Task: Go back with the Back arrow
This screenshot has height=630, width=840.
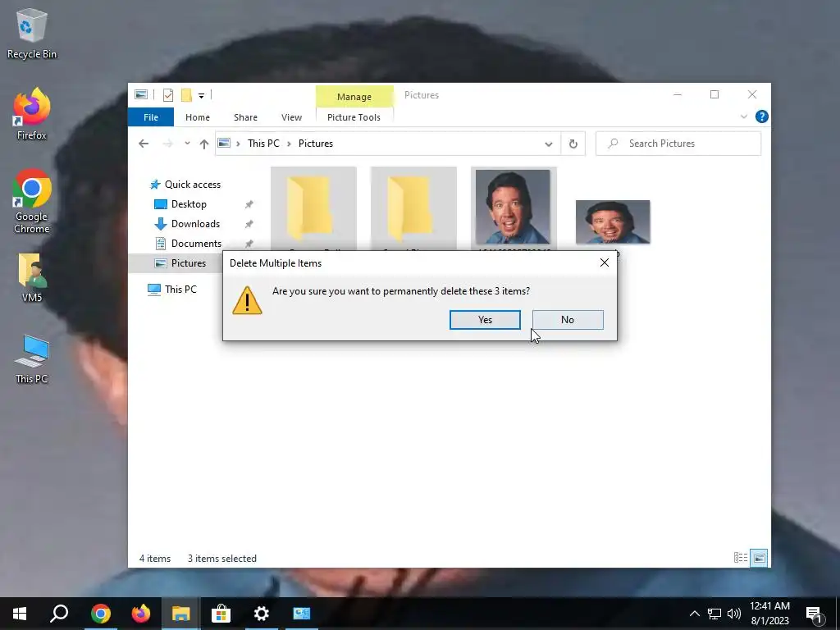Action: (144, 144)
